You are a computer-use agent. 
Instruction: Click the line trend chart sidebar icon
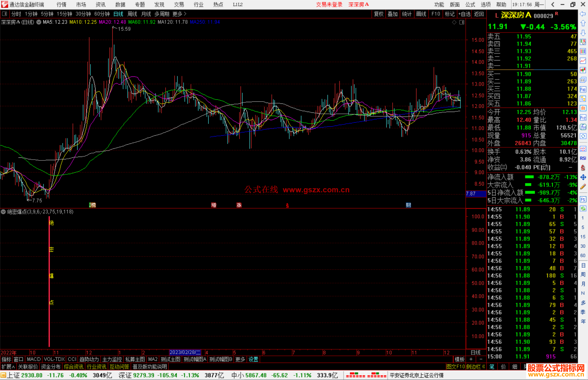[583, 61]
